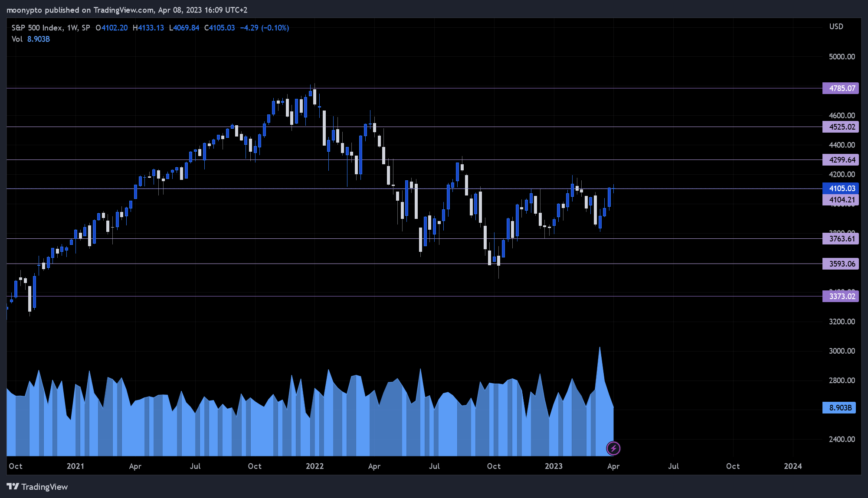Click the purple lightning bolt icon
Image resolution: width=868 pixels, height=498 pixels.
tap(613, 448)
